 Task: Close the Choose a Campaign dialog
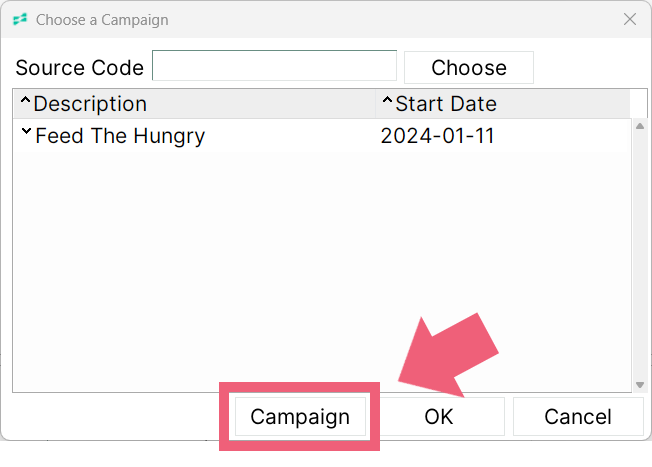point(630,19)
